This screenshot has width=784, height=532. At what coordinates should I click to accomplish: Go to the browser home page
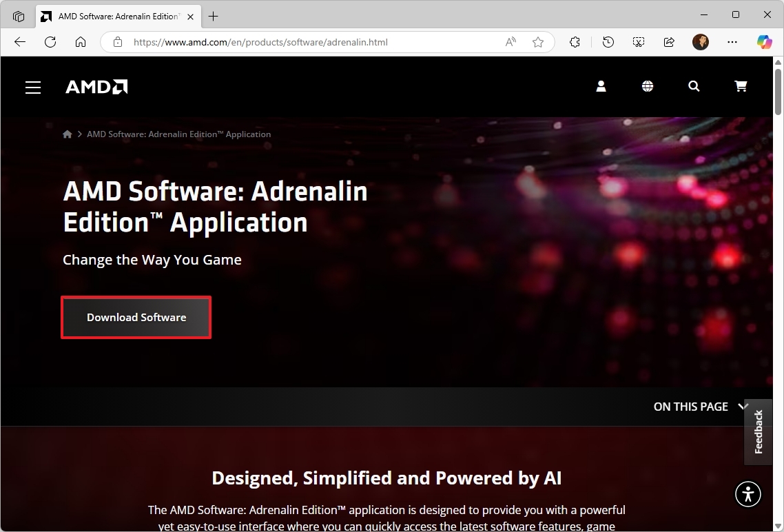[x=81, y=42]
